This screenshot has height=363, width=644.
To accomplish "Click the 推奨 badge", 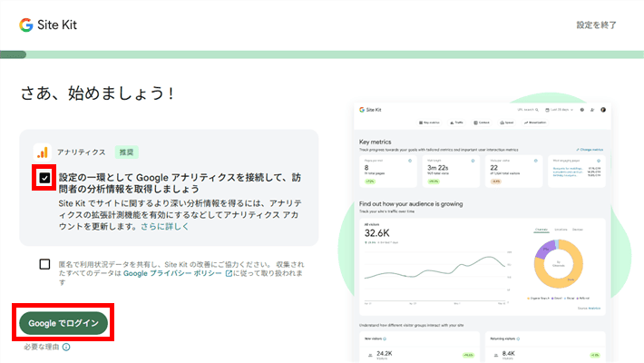I will 126,152.
